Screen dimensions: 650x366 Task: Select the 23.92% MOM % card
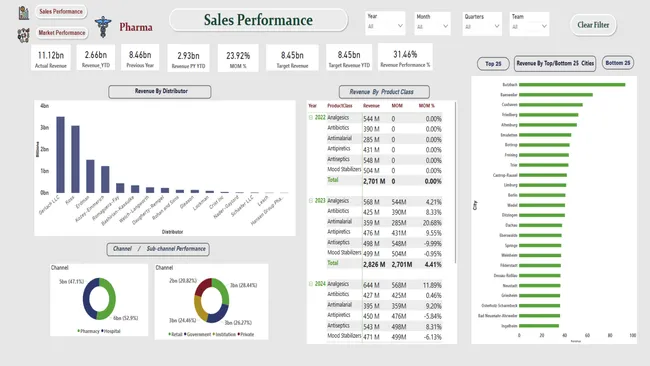point(238,58)
